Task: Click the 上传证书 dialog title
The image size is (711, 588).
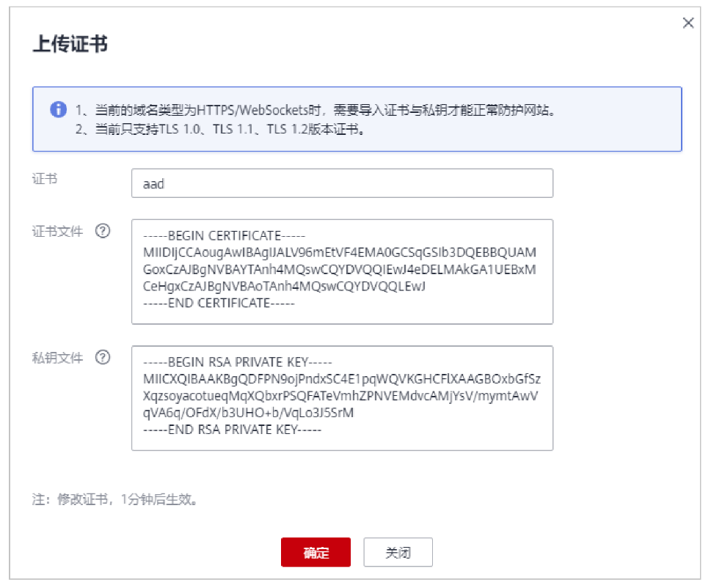Action: (70, 44)
